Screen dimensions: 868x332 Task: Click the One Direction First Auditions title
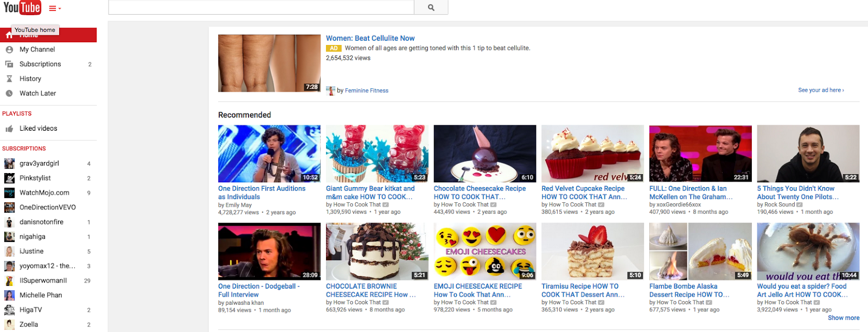click(261, 193)
